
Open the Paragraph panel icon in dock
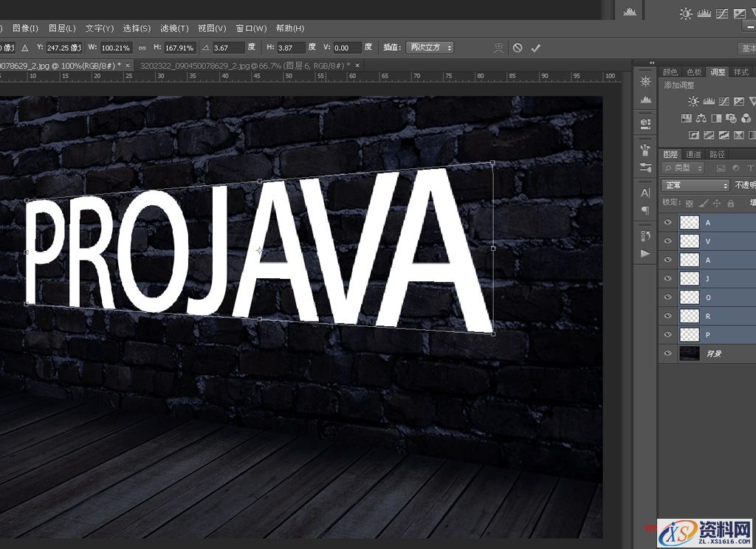coord(645,210)
